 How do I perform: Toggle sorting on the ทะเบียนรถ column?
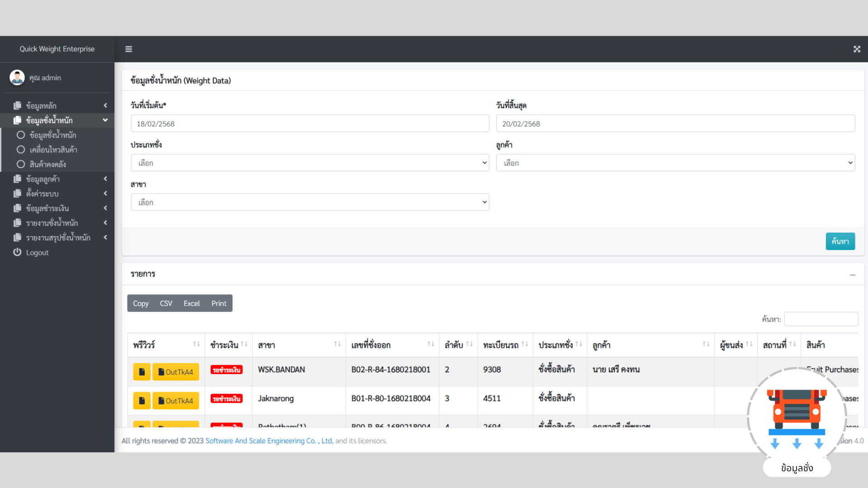[x=524, y=344]
